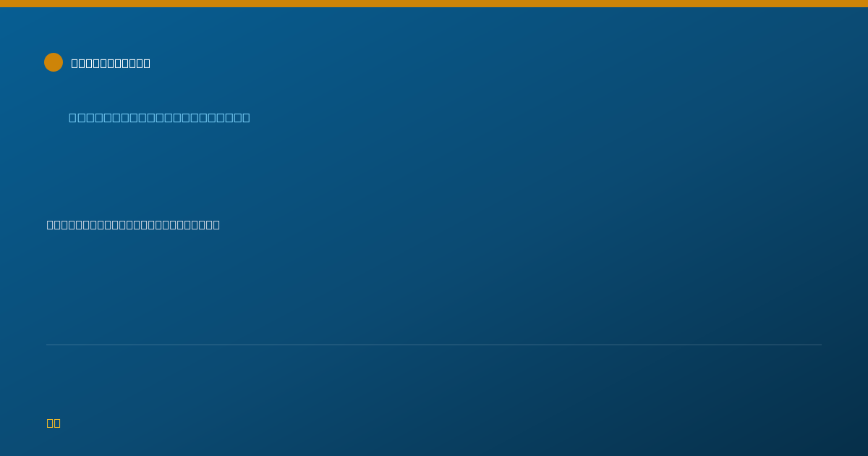This screenshot has height=456, width=868.
Task: Click the left end of the divider line
Action: 48,345
